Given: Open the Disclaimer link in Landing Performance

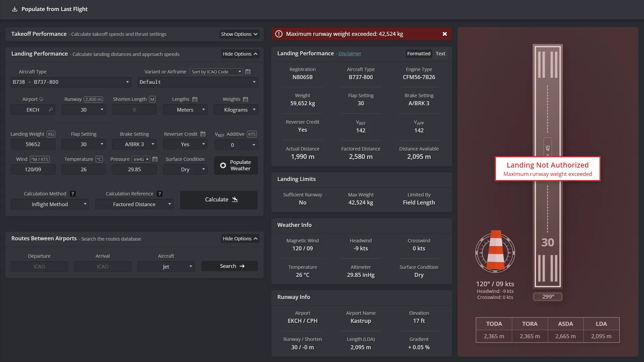Looking at the screenshot, I should tap(350, 53).
